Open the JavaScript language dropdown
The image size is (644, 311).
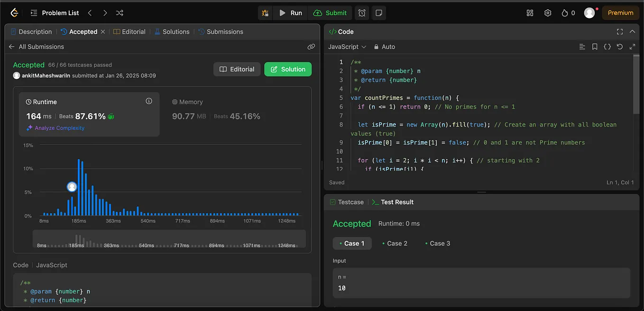(347, 46)
